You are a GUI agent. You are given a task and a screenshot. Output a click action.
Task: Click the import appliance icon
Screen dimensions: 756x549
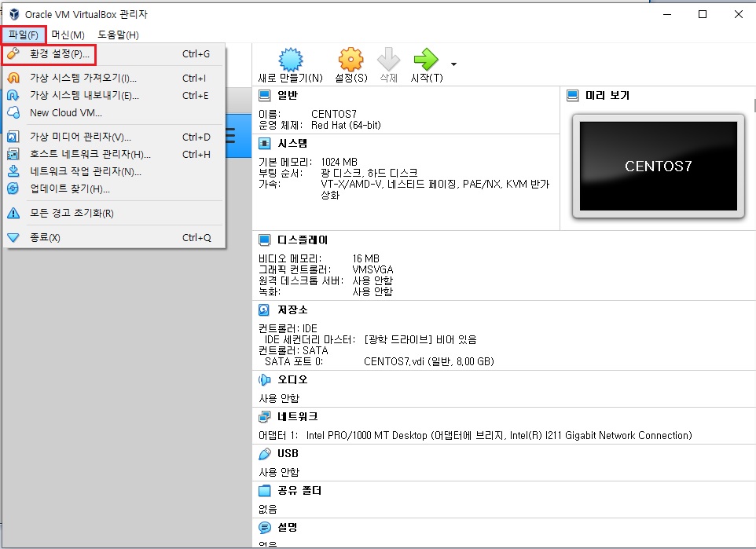coord(13,78)
